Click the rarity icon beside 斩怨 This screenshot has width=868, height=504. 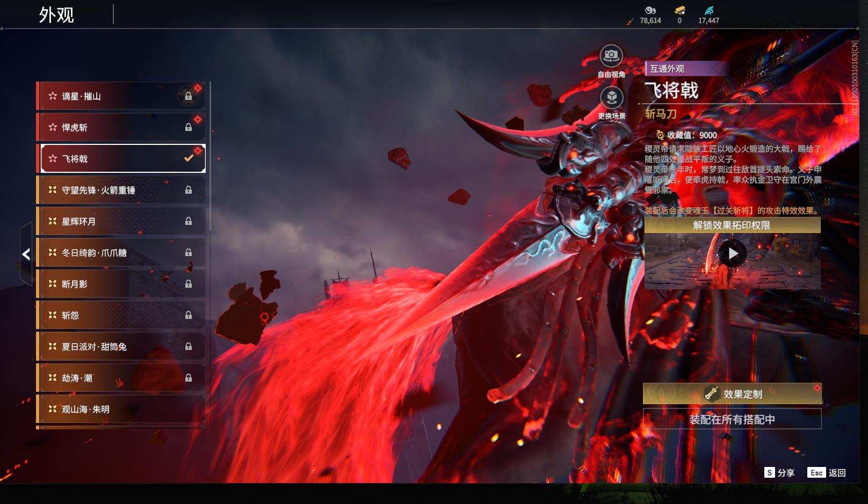click(53, 315)
